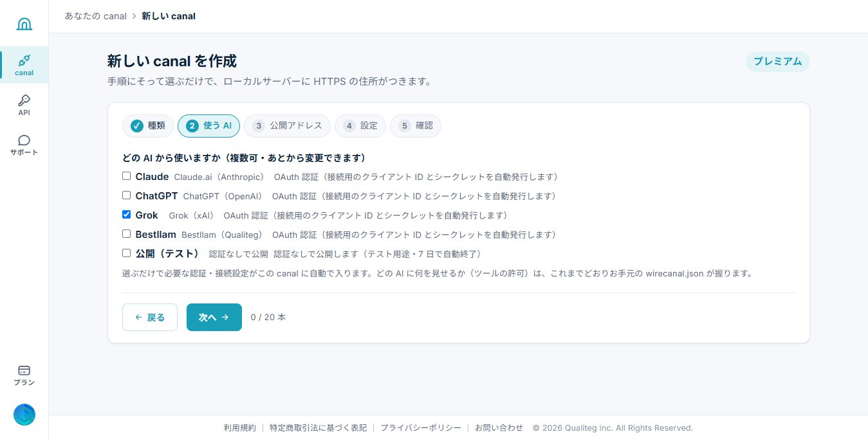Click the 認証なしで公開 description text

pos(239,254)
